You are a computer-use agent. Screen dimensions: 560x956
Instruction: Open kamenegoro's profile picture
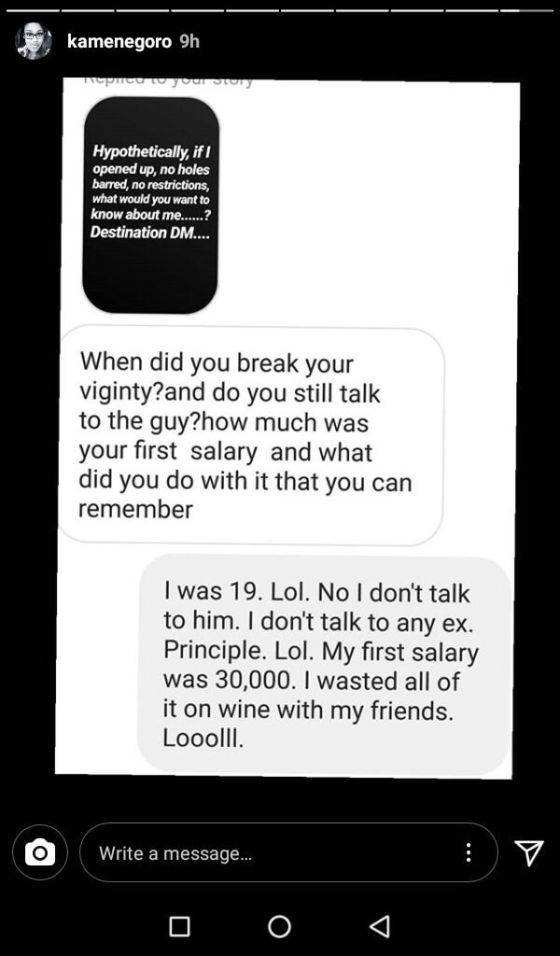click(x=34, y=41)
